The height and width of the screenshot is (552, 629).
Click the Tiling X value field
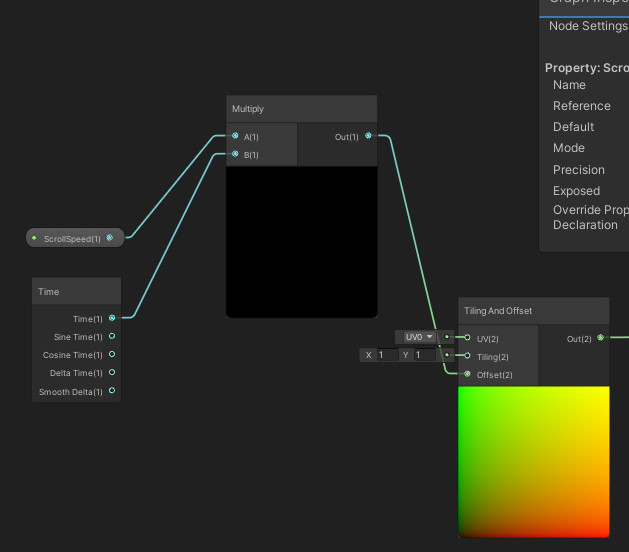(x=387, y=355)
